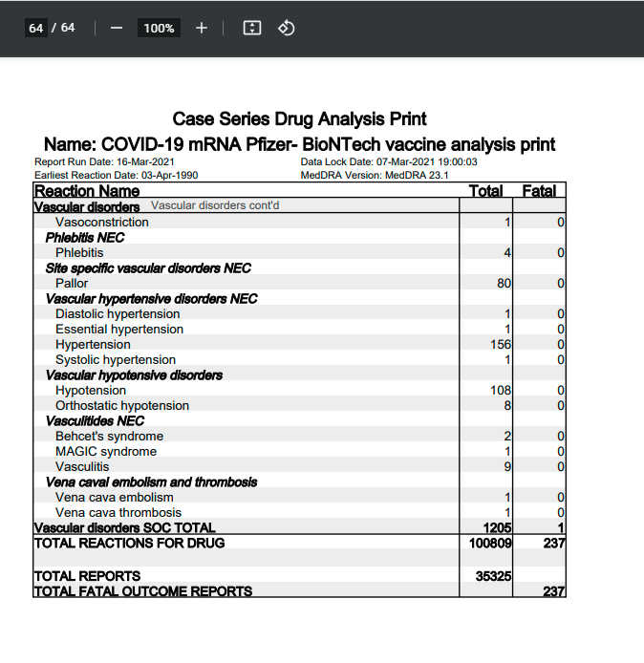Click the fit to page icon
The height and width of the screenshot is (663, 644).
point(252,29)
